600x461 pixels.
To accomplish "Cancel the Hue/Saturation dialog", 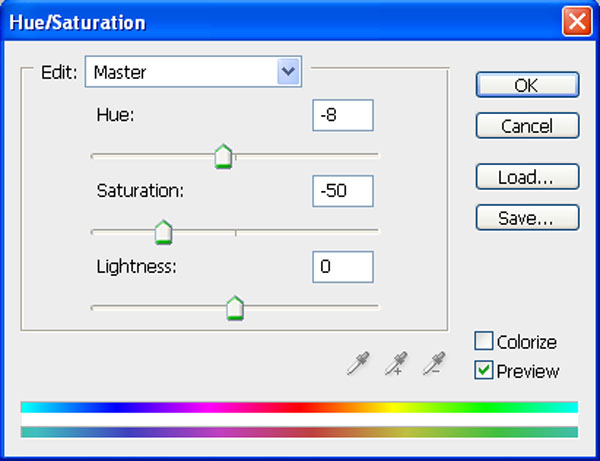I will click(x=527, y=126).
